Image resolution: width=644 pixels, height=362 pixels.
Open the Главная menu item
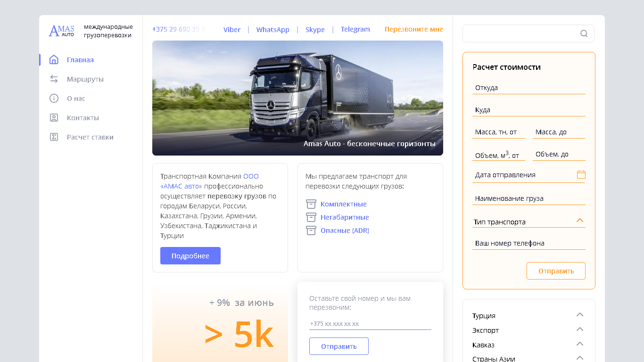point(80,60)
